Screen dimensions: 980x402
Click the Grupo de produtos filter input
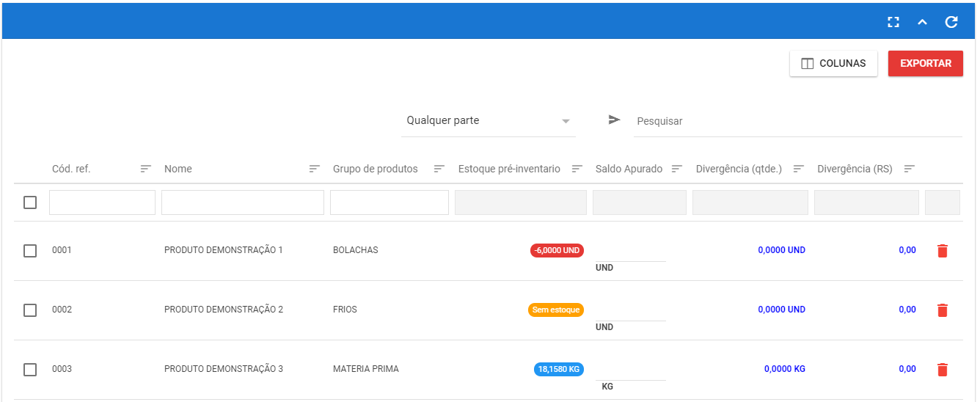tap(390, 202)
